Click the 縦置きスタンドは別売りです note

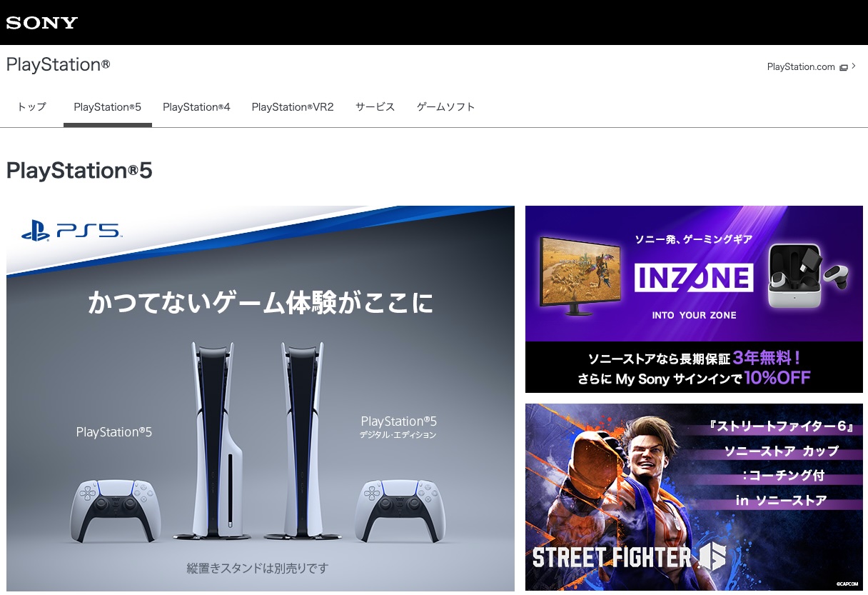[258, 569]
